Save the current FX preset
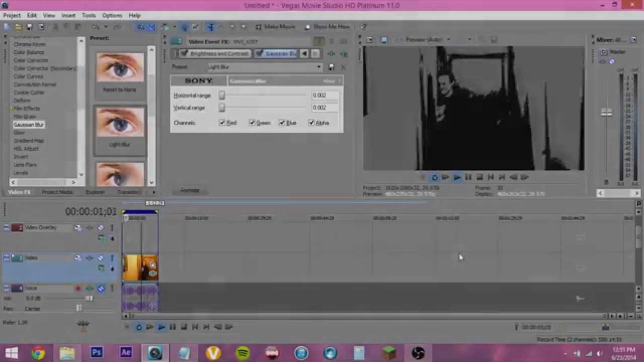644x362 pixels. pyautogui.click(x=332, y=67)
